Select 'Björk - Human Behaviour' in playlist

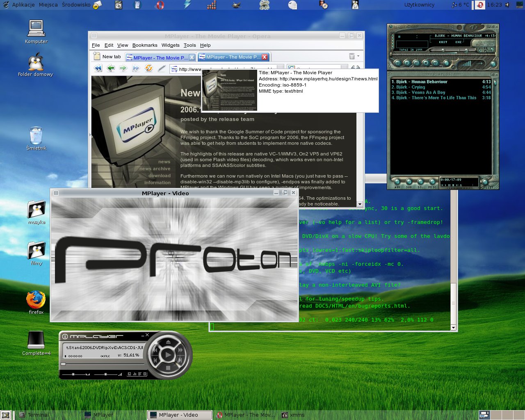click(441, 82)
